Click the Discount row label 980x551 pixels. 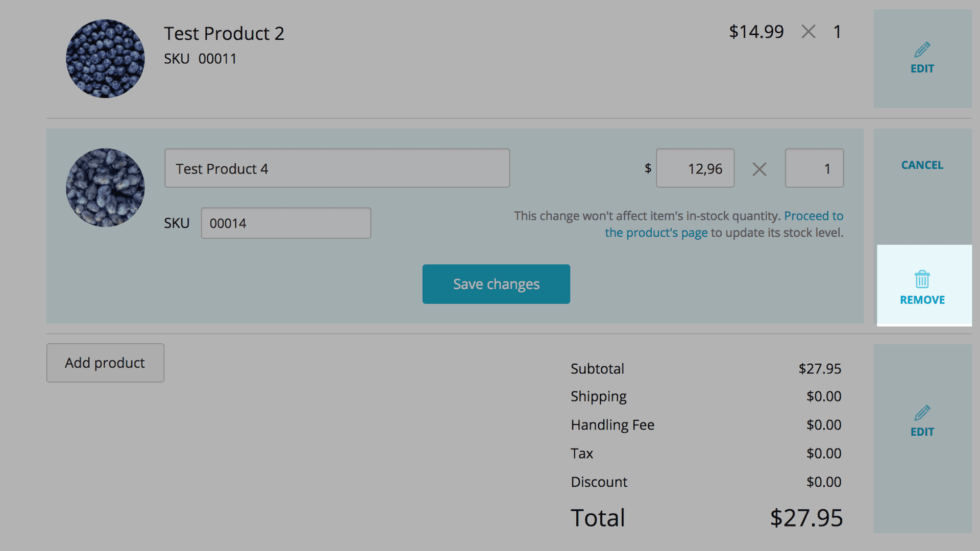point(599,482)
